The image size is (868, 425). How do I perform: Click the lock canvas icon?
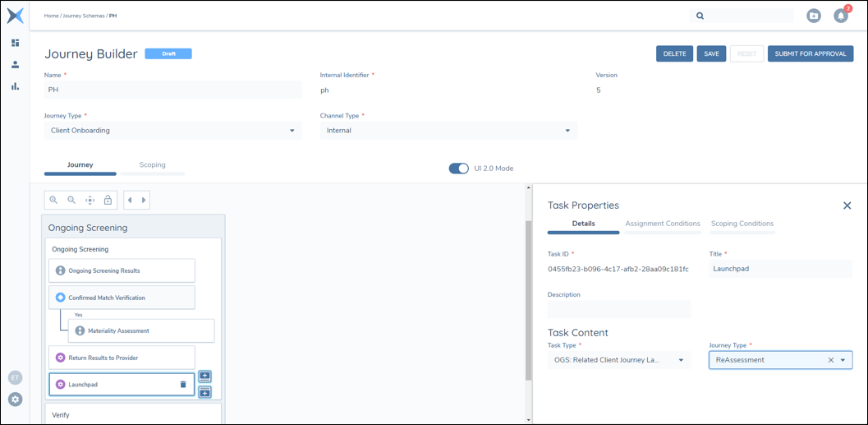click(108, 200)
